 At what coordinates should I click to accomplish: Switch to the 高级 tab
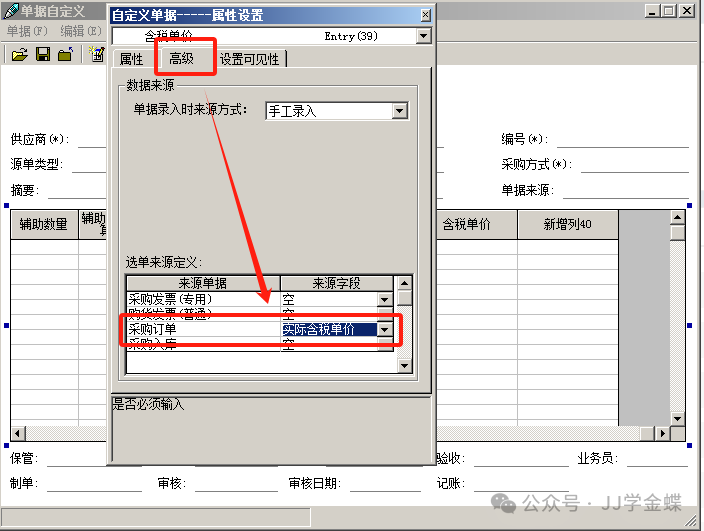[182, 59]
